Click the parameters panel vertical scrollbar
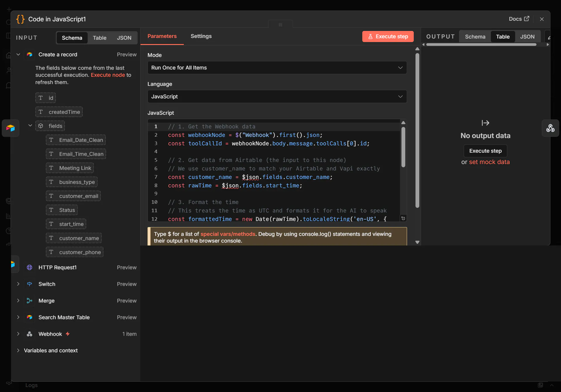Image resolution: width=561 pixels, height=392 pixels. coord(417,130)
